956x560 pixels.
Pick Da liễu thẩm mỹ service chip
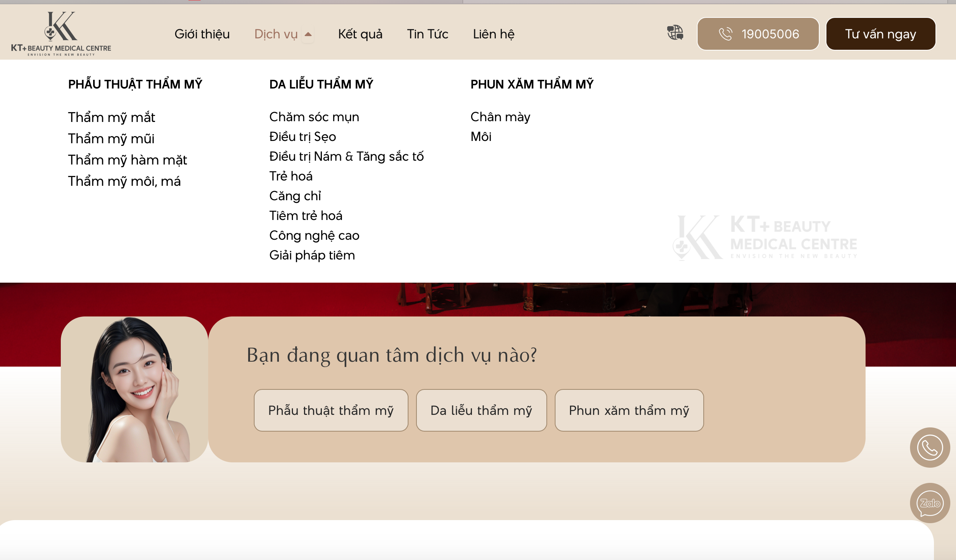481,410
